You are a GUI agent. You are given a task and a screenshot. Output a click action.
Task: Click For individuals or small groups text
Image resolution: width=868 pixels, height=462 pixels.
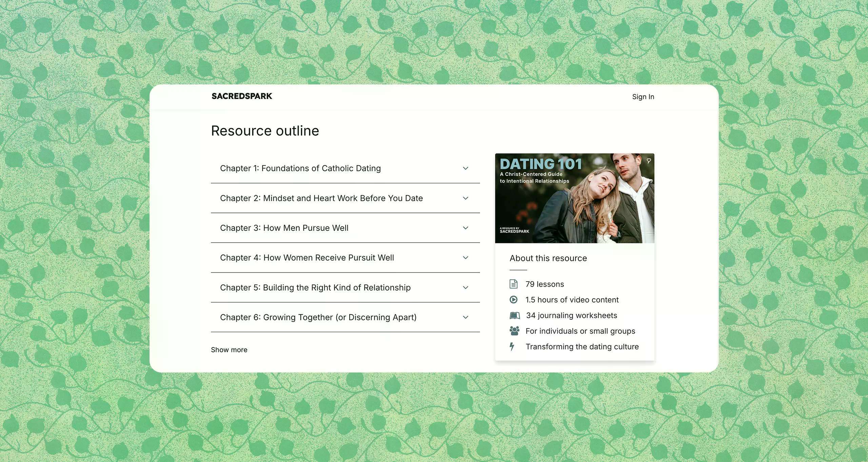point(580,331)
